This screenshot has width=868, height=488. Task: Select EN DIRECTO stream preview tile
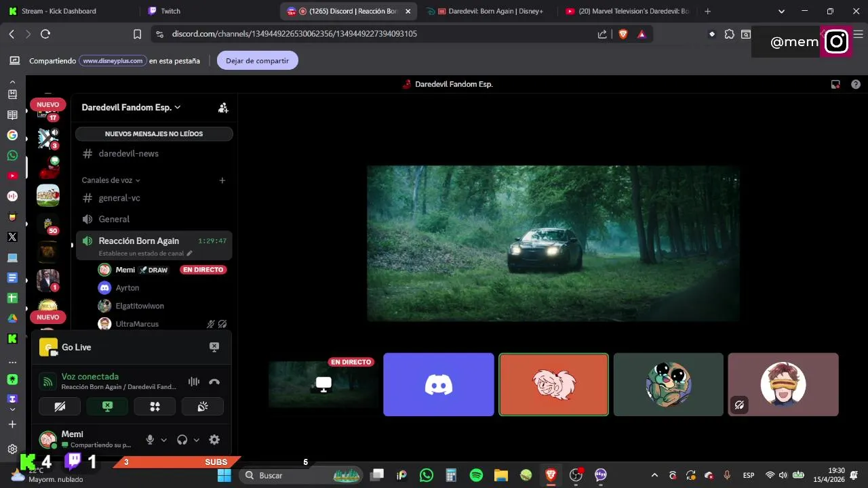pos(323,384)
